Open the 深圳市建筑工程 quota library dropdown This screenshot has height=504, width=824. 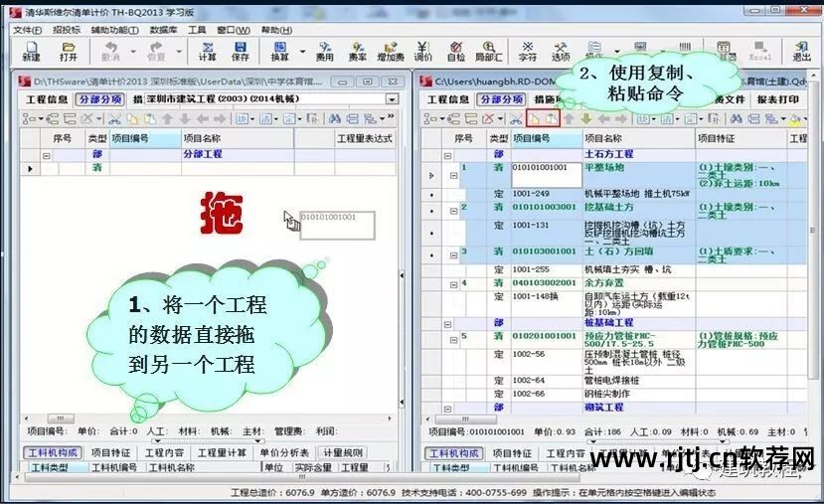coord(392,99)
